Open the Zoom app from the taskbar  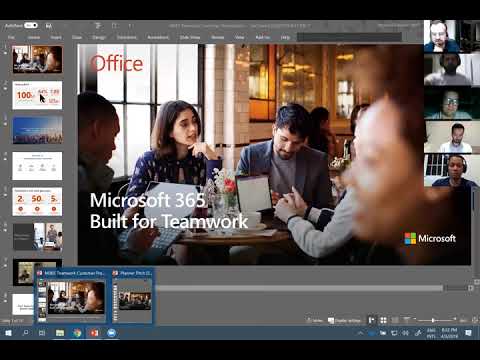tap(112, 333)
